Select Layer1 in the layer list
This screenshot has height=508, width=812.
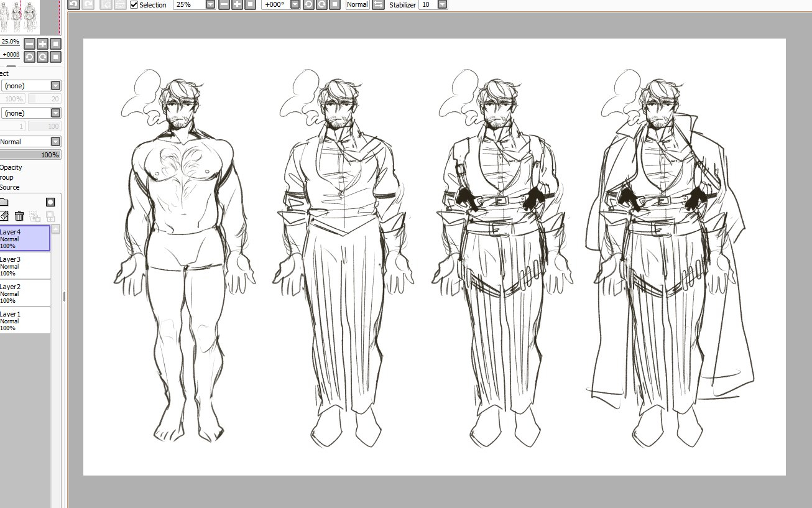(25, 320)
